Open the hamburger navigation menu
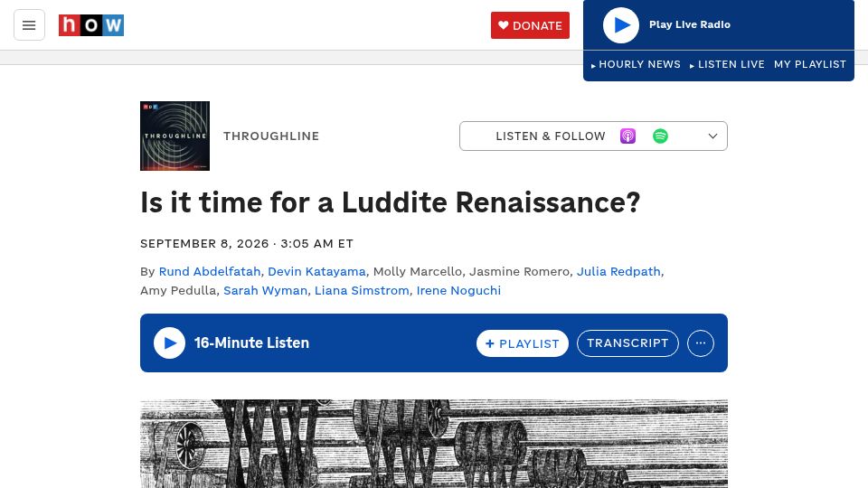This screenshot has height=488, width=868. pyautogui.click(x=29, y=25)
